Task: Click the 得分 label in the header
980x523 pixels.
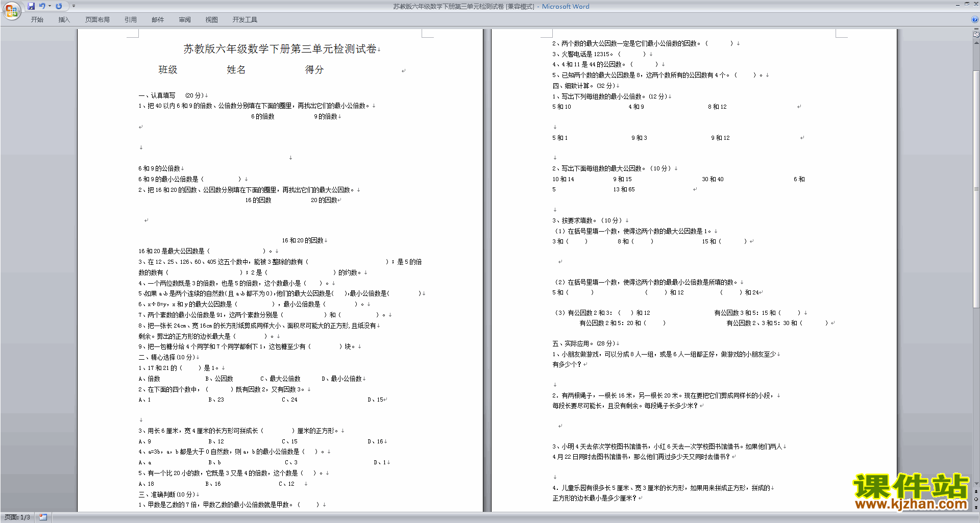Action: click(314, 70)
